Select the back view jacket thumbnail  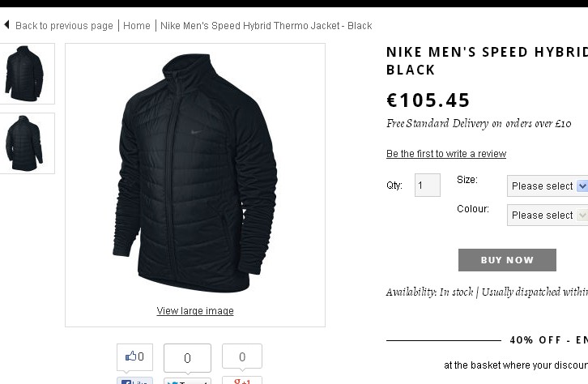pos(25,143)
